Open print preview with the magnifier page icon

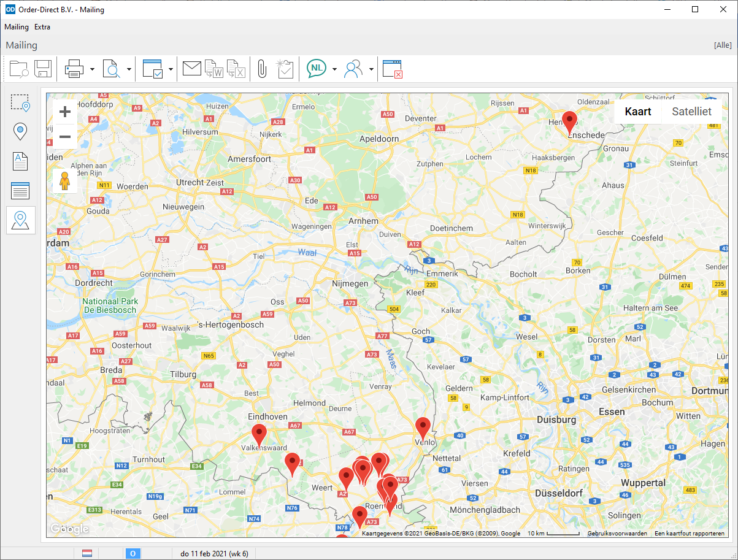coord(112,69)
